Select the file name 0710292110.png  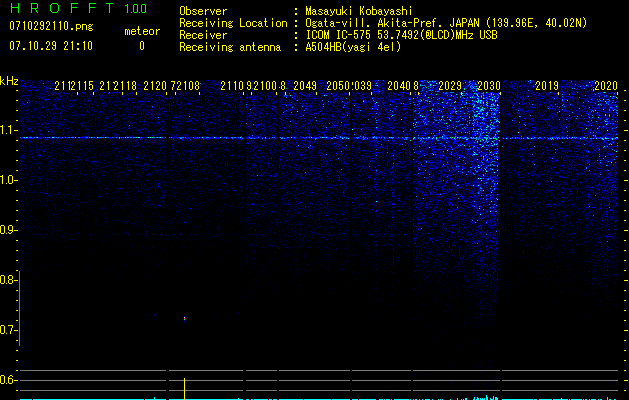pyautogui.click(x=51, y=26)
